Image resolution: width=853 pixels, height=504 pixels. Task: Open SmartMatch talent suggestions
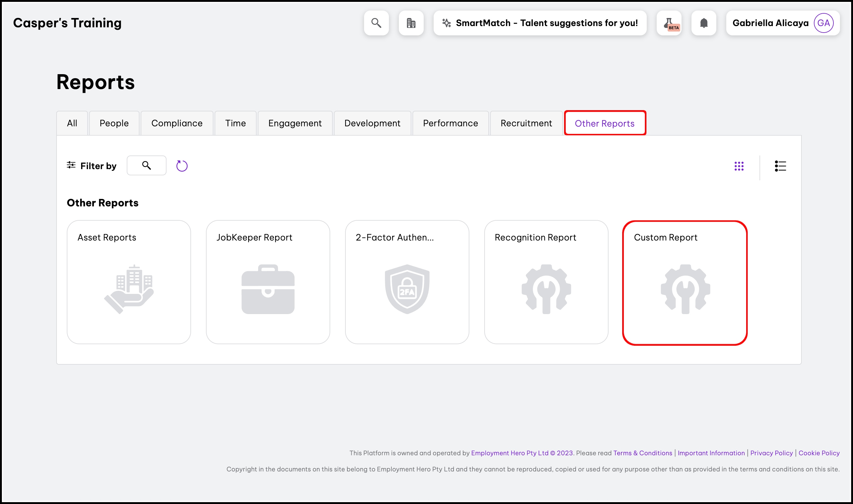[x=540, y=23]
